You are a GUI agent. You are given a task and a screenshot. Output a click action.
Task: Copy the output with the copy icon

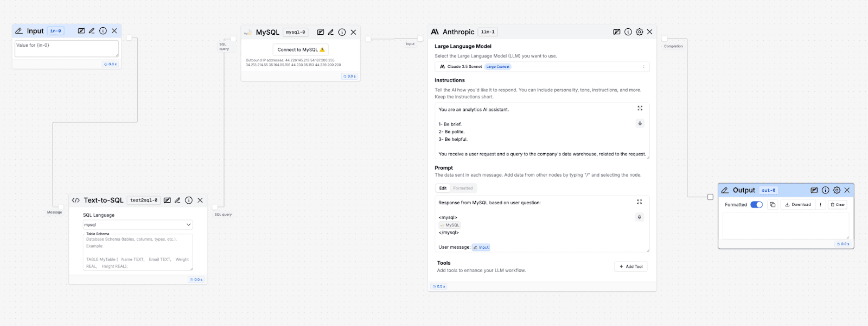[x=773, y=205]
